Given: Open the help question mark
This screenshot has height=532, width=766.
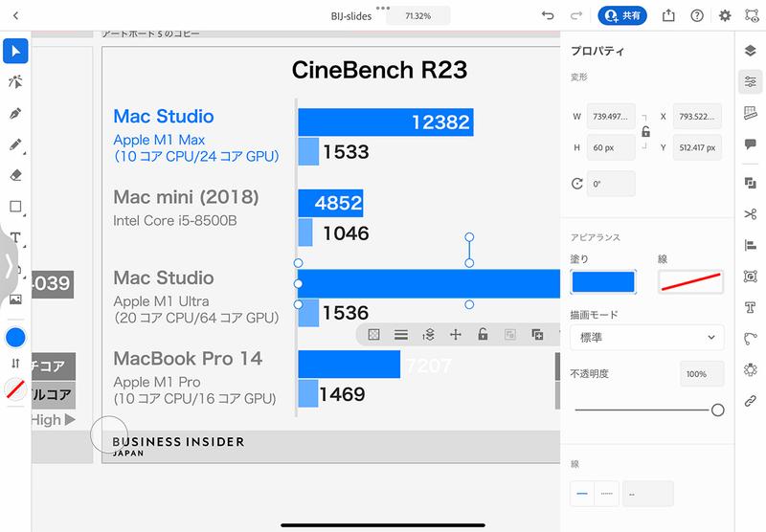Looking at the screenshot, I should pyautogui.click(x=697, y=15).
